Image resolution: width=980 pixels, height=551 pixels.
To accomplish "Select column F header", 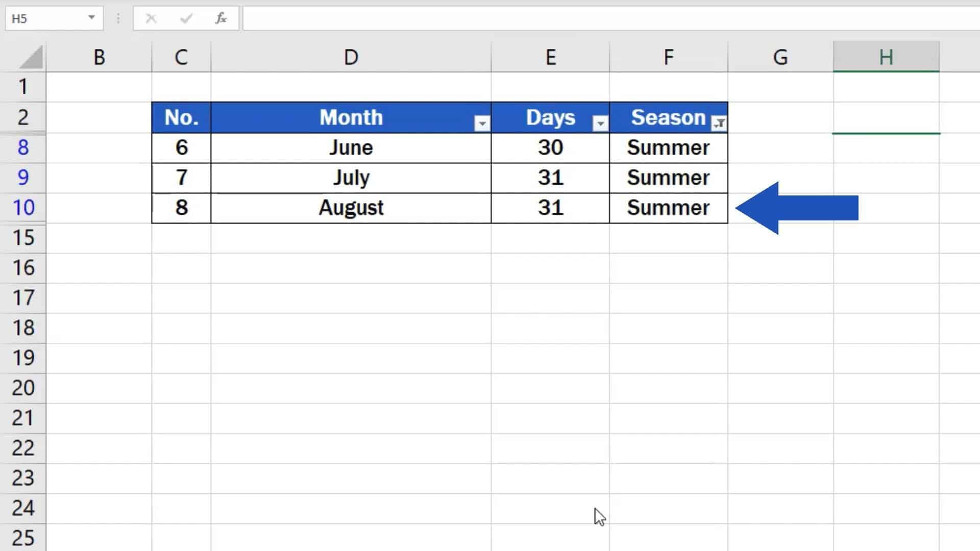I will (668, 57).
